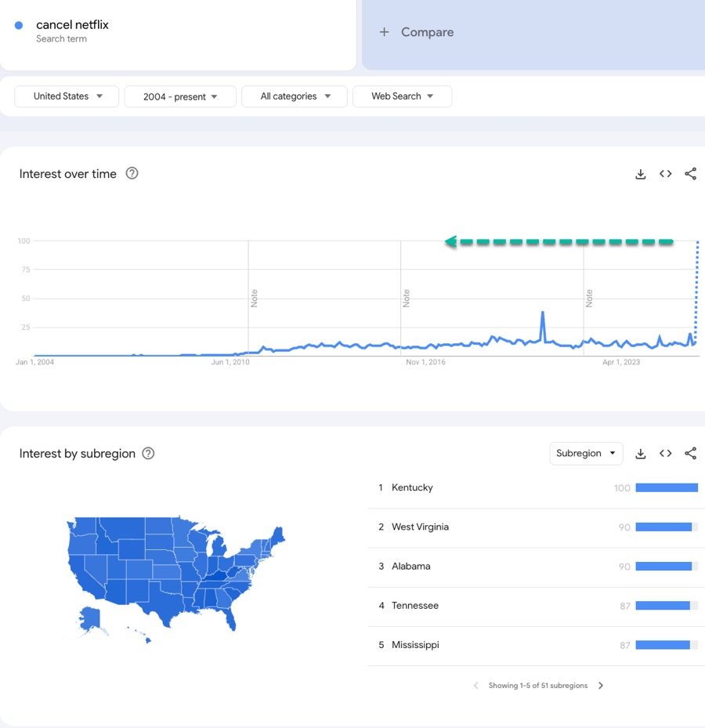Change the Web Search type dropdown
The image size is (705, 728).
(x=402, y=96)
